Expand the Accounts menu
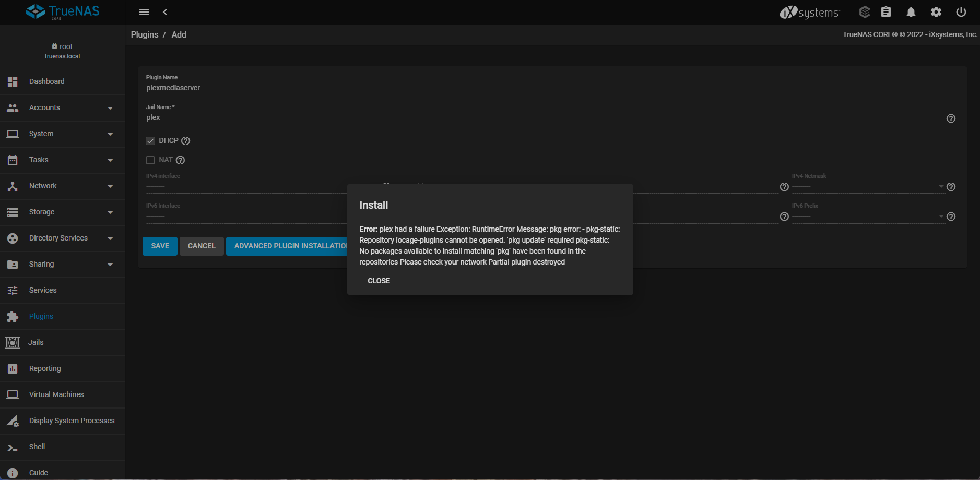 63,108
